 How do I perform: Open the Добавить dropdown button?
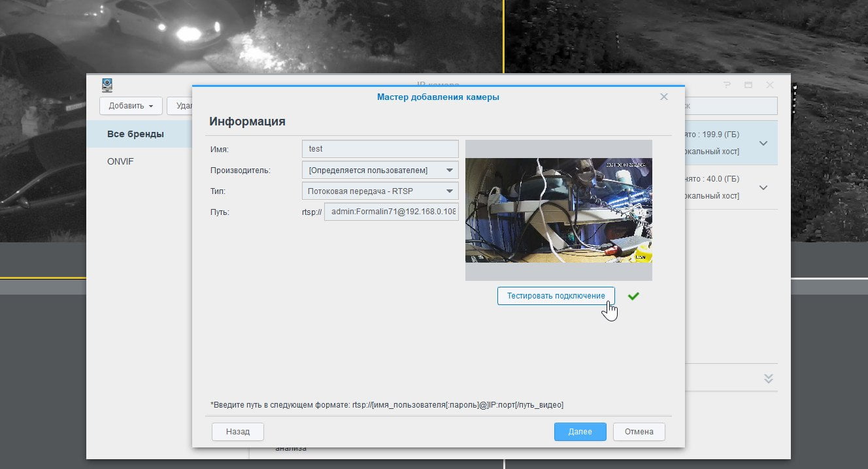click(131, 105)
